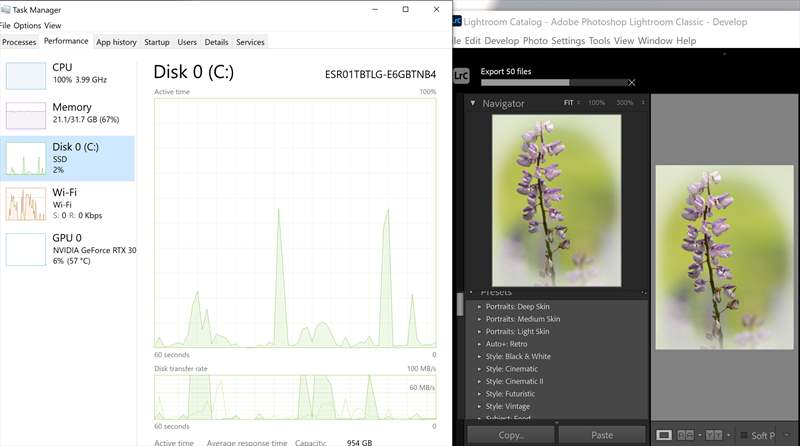Image resolution: width=800 pixels, height=446 pixels.
Task: Click the Task Manager title icon
Action: pyautogui.click(x=6, y=9)
